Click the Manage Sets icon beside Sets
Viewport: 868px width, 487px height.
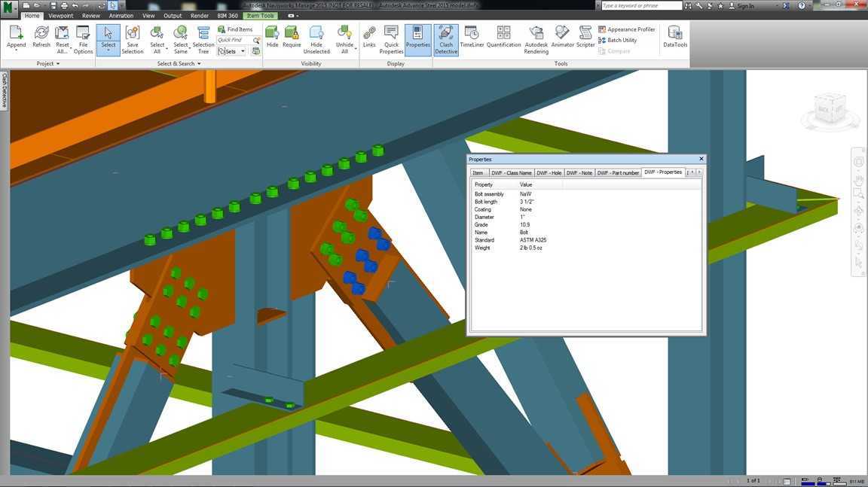click(x=255, y=51)
